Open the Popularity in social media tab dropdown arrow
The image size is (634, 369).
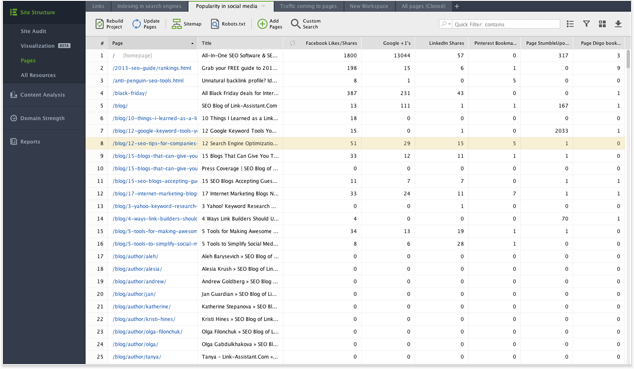[x=264, y=6]
